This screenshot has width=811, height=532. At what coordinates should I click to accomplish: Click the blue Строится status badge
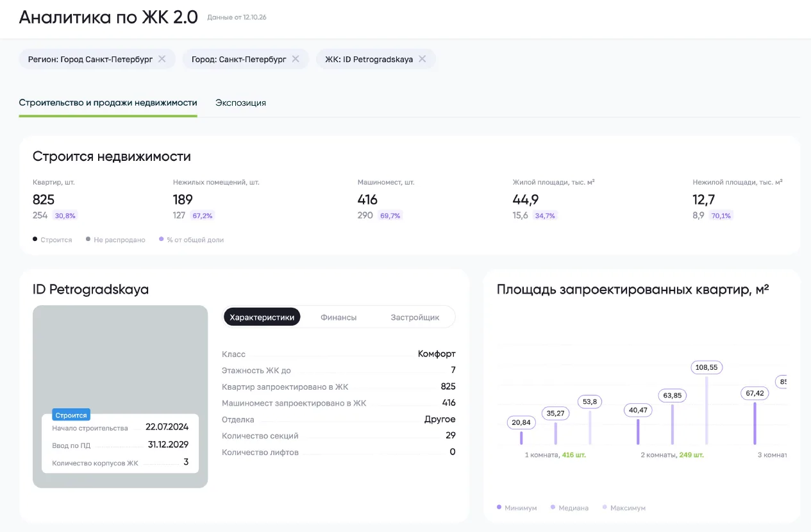point(71,415)
